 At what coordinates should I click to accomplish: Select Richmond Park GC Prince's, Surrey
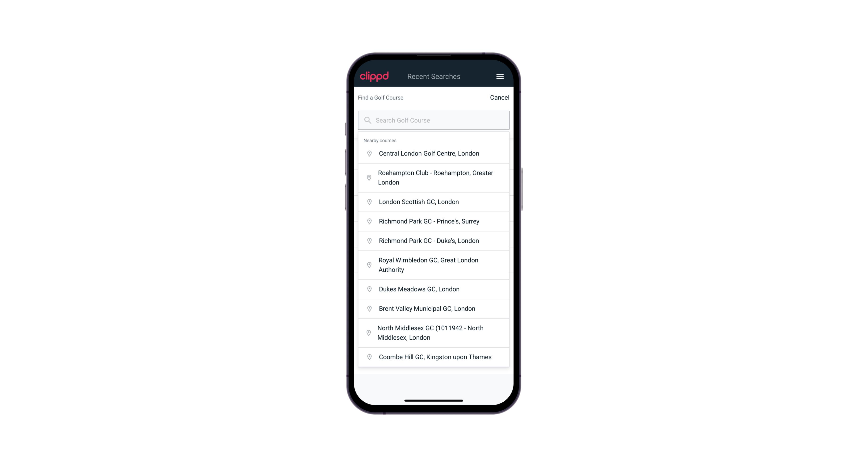click(434, 221)
